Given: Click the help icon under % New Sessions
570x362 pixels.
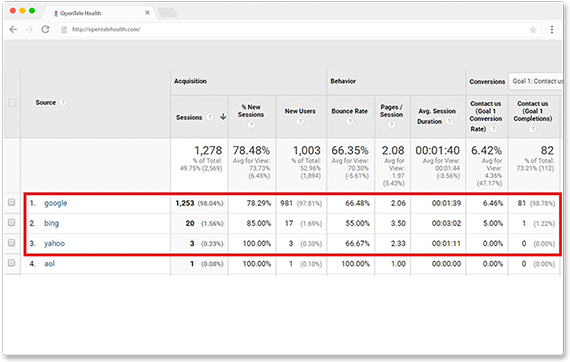Looking at the screenshot, I should [x=251, y=125].
